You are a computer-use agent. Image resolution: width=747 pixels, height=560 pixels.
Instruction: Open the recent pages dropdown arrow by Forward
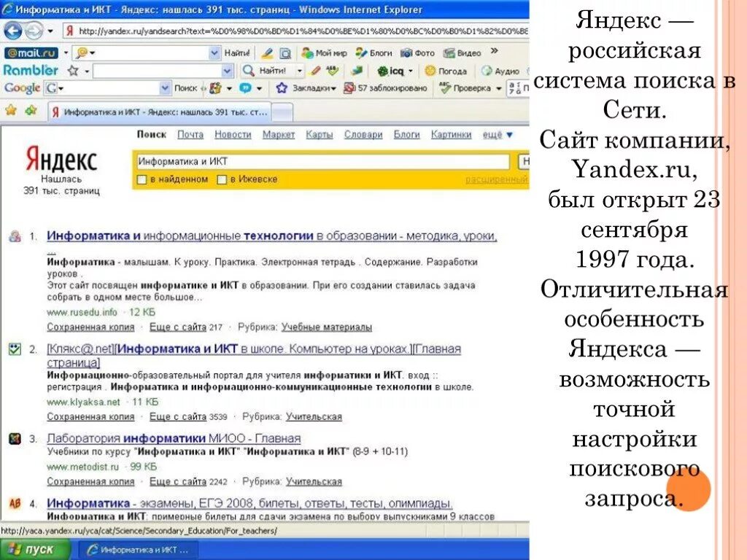tap(50, 31)
